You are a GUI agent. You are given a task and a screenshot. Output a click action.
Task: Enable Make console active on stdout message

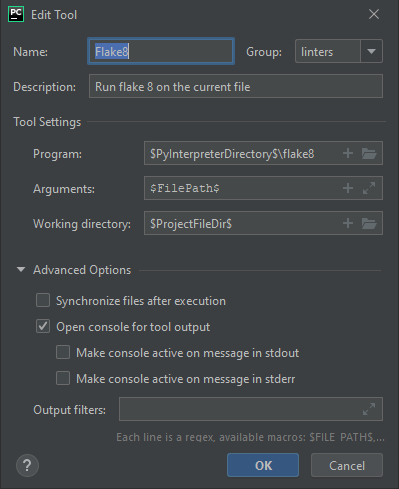coord(63,352)
